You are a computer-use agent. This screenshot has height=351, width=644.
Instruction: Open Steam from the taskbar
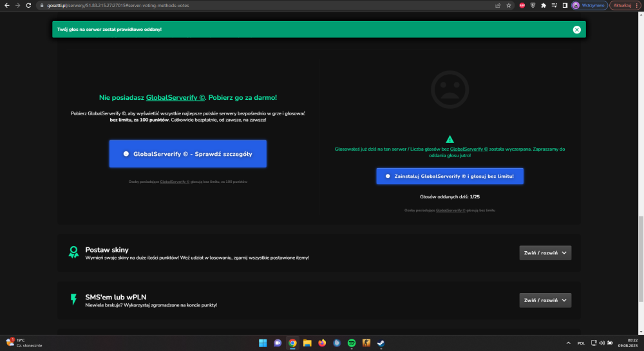point(381,343)
